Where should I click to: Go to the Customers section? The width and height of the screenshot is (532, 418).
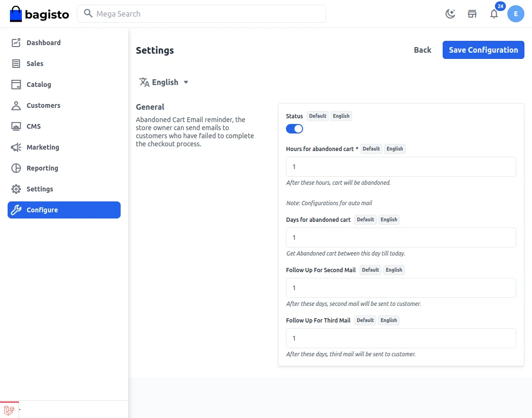coord(43,105)
